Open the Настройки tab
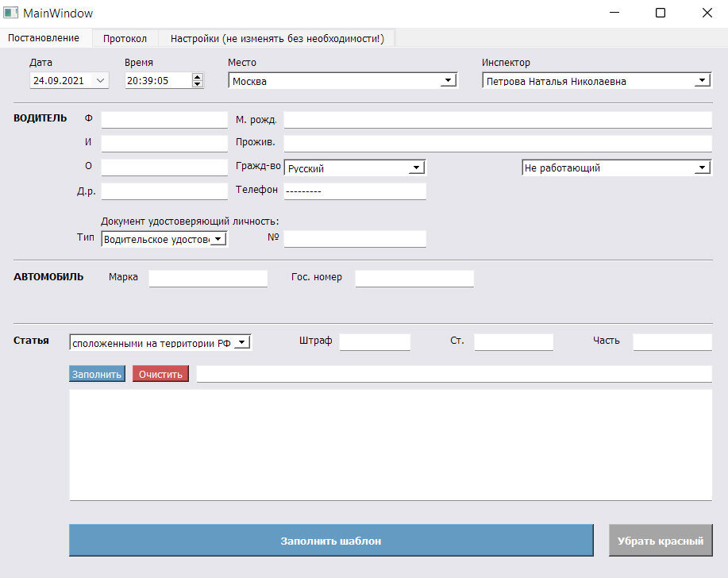The height and width of the screenshot is (578, 728). coord(277,39)
